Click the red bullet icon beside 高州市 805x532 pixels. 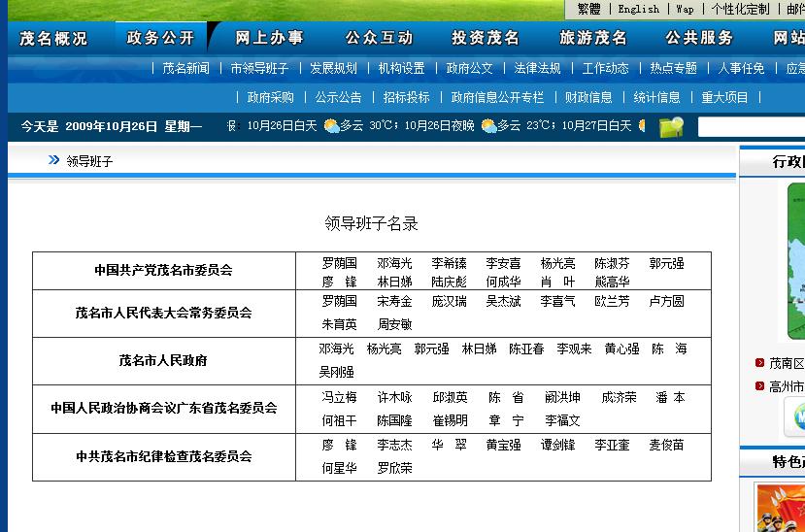(x=759, y=386)
